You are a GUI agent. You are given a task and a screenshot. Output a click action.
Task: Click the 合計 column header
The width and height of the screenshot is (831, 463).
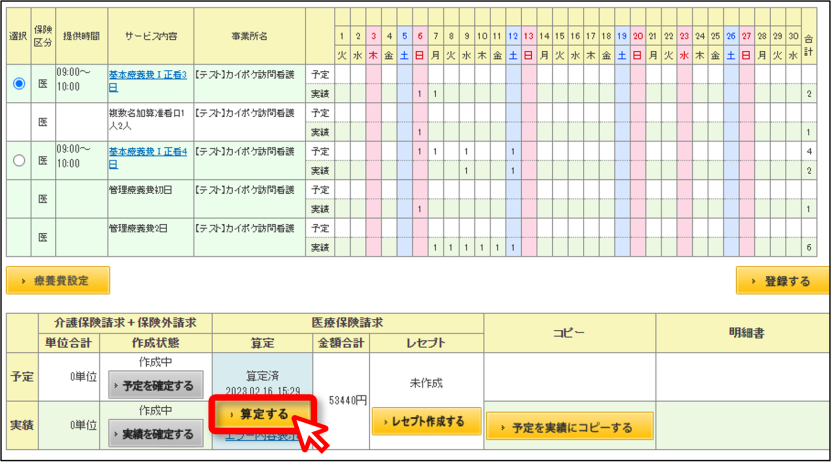(x=809, y=45)
